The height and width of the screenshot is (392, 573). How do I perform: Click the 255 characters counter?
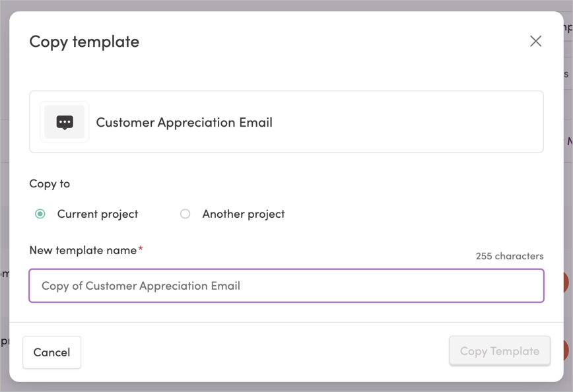point(510,256)
